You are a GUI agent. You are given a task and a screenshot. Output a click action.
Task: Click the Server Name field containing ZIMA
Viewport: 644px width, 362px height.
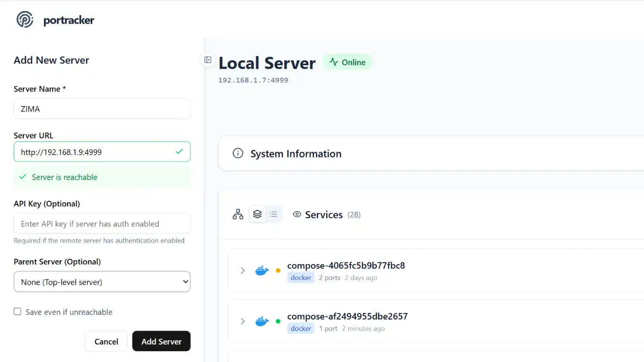click(x=102, y=108)
